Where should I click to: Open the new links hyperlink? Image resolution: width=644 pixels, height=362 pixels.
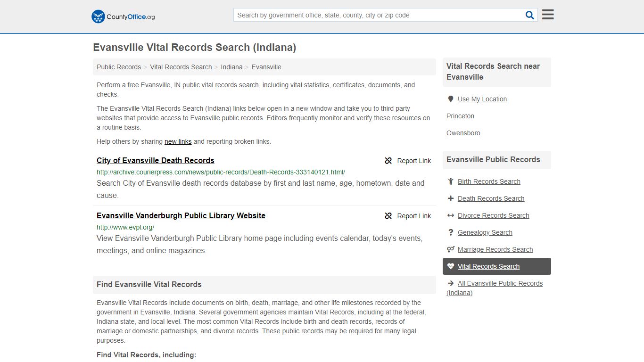click(x=178, y=141)
